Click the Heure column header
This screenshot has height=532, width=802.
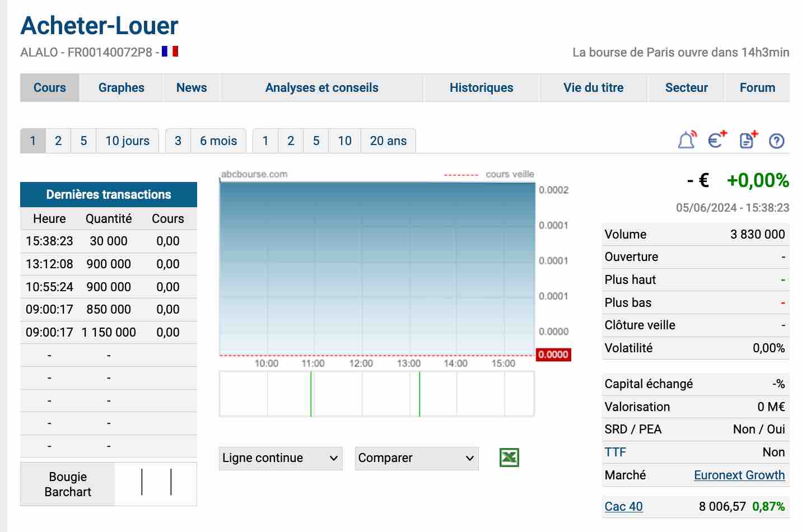click(x=49, y=218)
